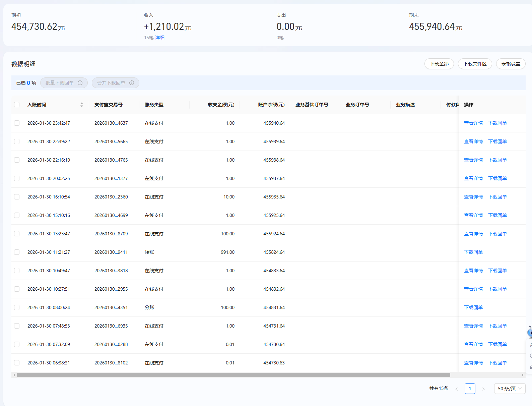Image resolution: width=532 pixels, height=406 pixels.
Task: Select the 转账 row checkbox at 11:21:27
Action: 17,252
